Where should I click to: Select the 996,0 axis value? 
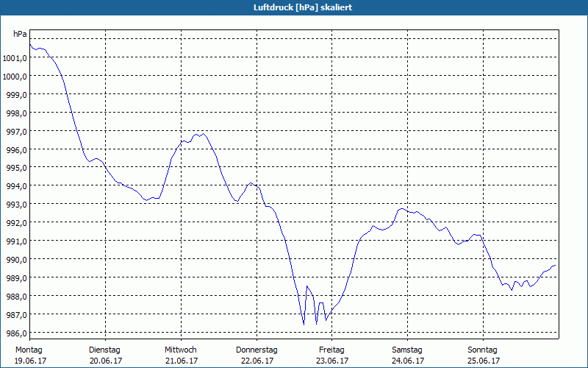click(16, 150)
